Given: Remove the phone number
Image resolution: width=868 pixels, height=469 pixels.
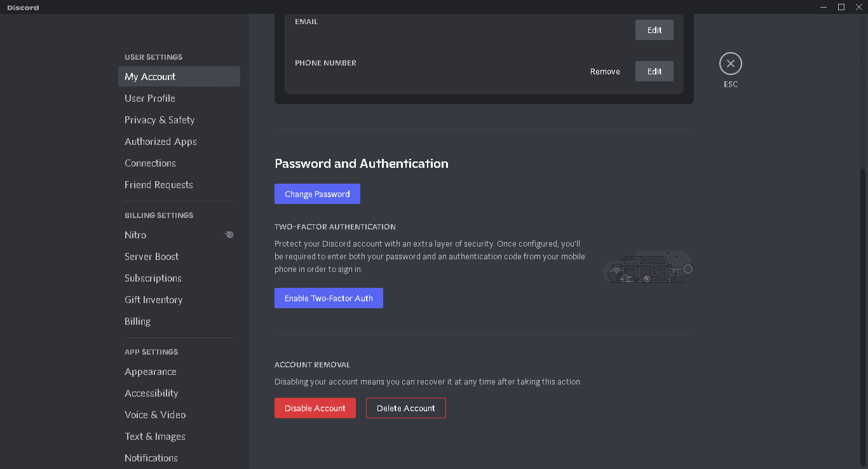Looking at the screenshot, I should click(605, 71).
